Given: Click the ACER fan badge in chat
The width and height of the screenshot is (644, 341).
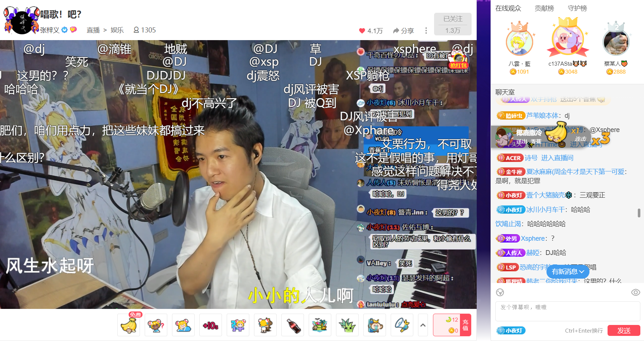Looking at the screenshot, I should (x=510, y=158).
